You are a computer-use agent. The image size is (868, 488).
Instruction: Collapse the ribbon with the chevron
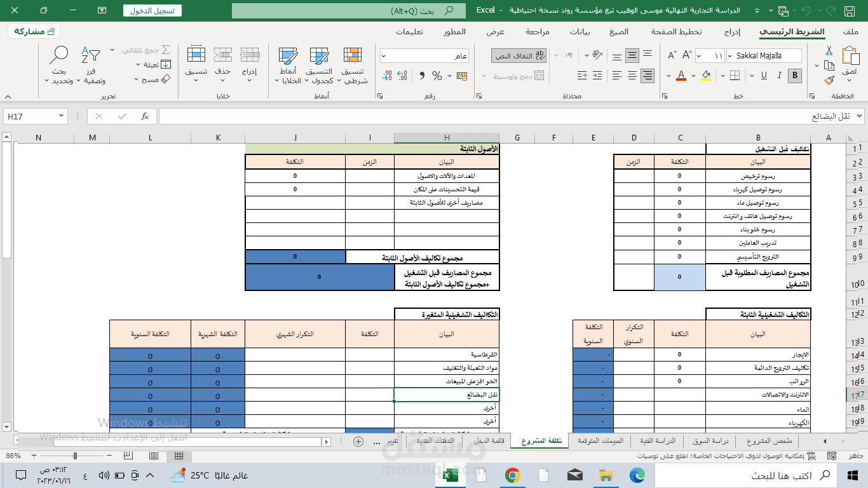tap(8, 97)
